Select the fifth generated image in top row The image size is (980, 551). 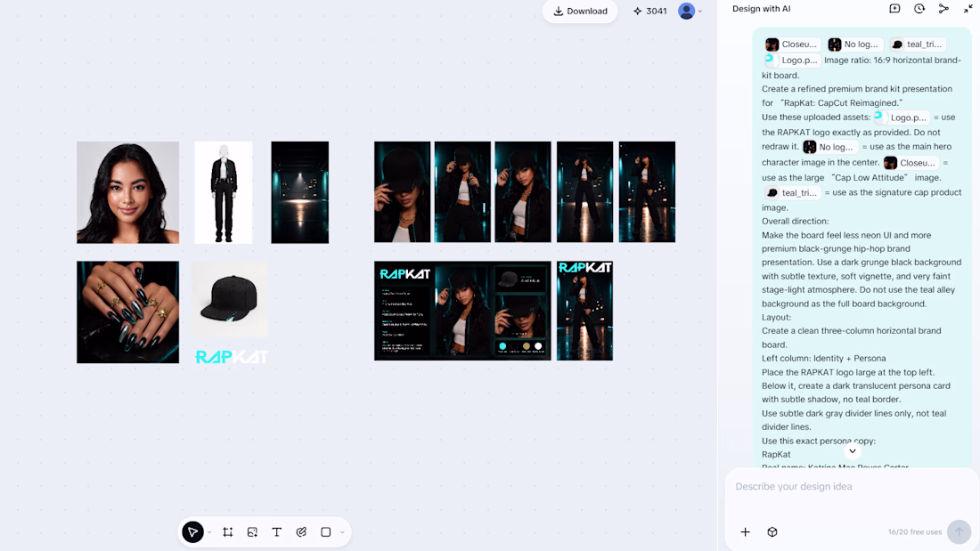pyautogui.click(x=647, y=191)
